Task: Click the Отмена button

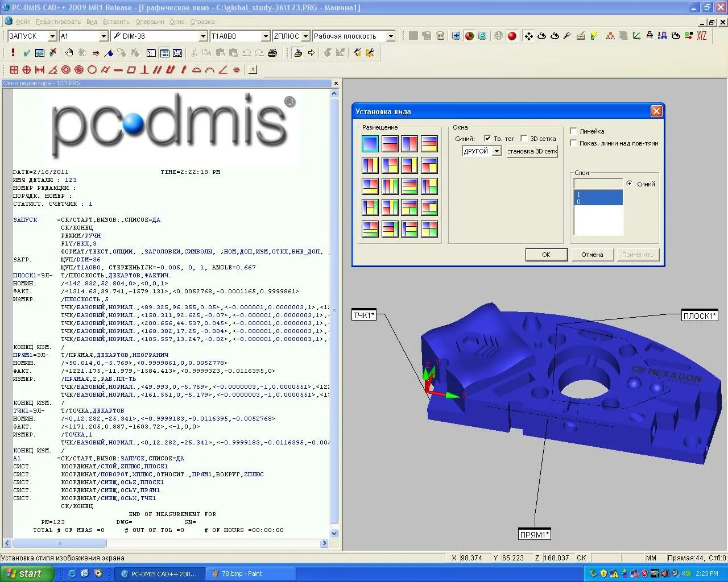Action: coord(592,255)
